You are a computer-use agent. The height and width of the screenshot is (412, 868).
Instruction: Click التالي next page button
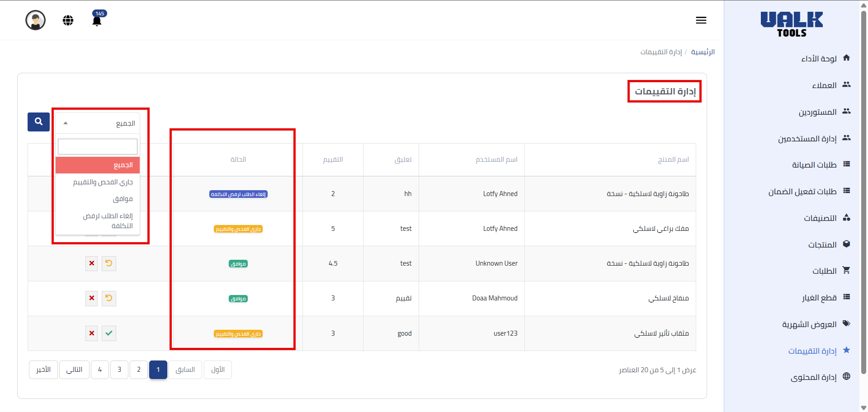click(74, 370)
